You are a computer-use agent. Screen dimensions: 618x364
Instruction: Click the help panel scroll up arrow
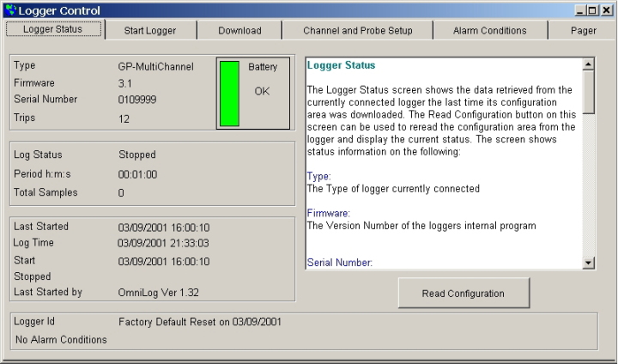click(x=588, y=64)
